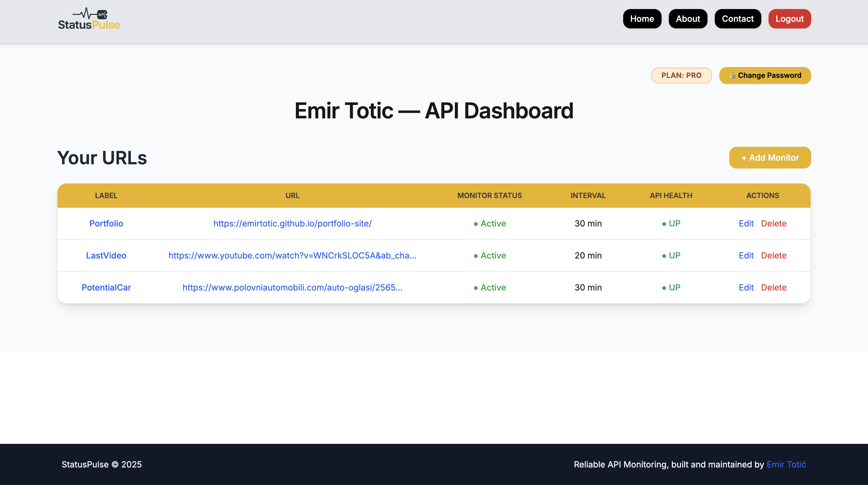Click UP health in PotentialCar row
This screenshot has height=485, width=868.
(671, 287)
